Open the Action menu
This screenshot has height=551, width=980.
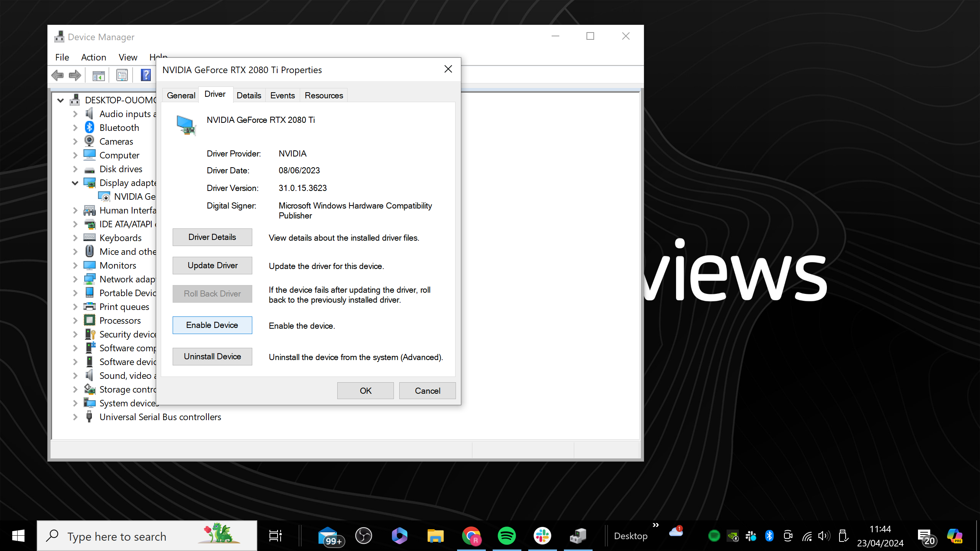tap(93, 57)
